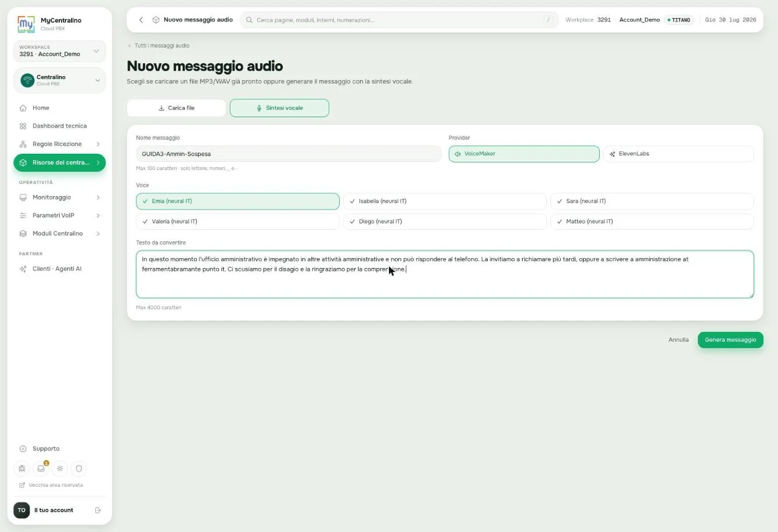Click the Workplace 3291 label in top bar
Image resolution: width=778 pixels, height=532 pixels.
pyautogui.click(x=588, y=20)
